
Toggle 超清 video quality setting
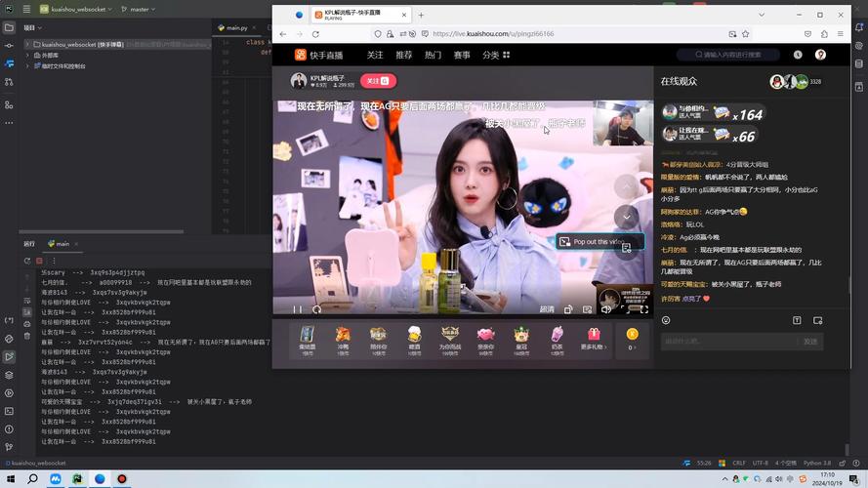coord(547,309)
